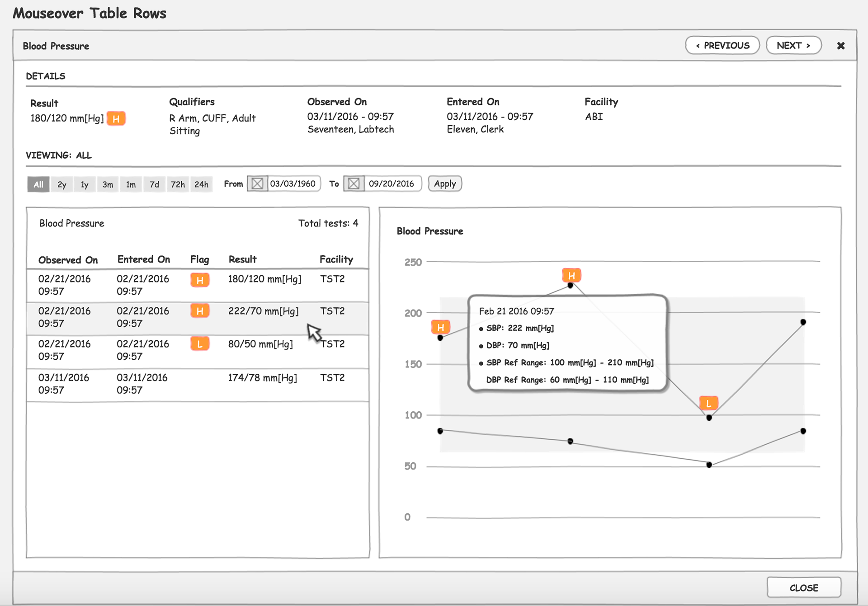Select the 7d time range filter
Image resolution: width=868 pixels, height=606 pixels.
[x=154, y=184]
